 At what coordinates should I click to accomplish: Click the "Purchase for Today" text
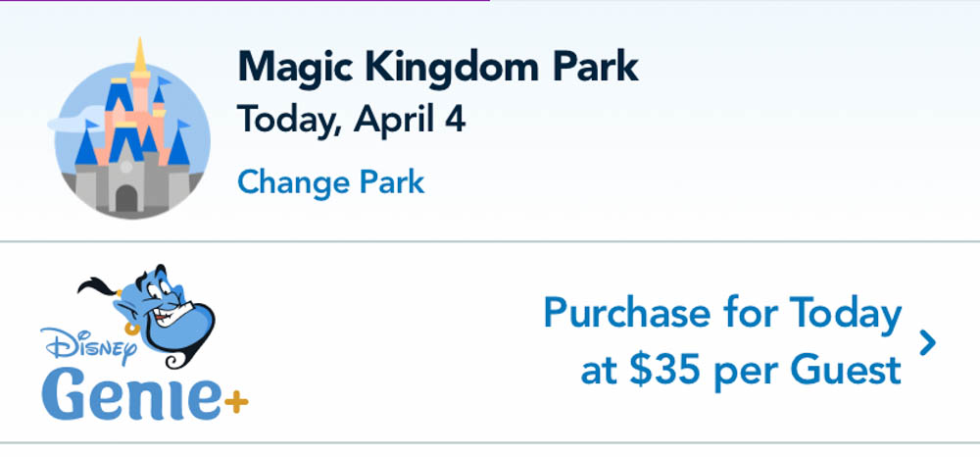[722, 315]
